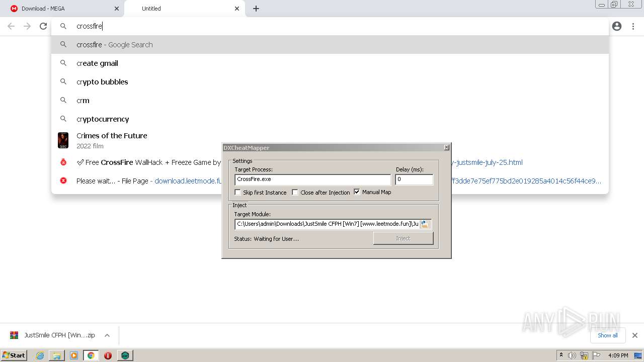Minimize the Chrome window
The image size is (644, 362).
602,4
